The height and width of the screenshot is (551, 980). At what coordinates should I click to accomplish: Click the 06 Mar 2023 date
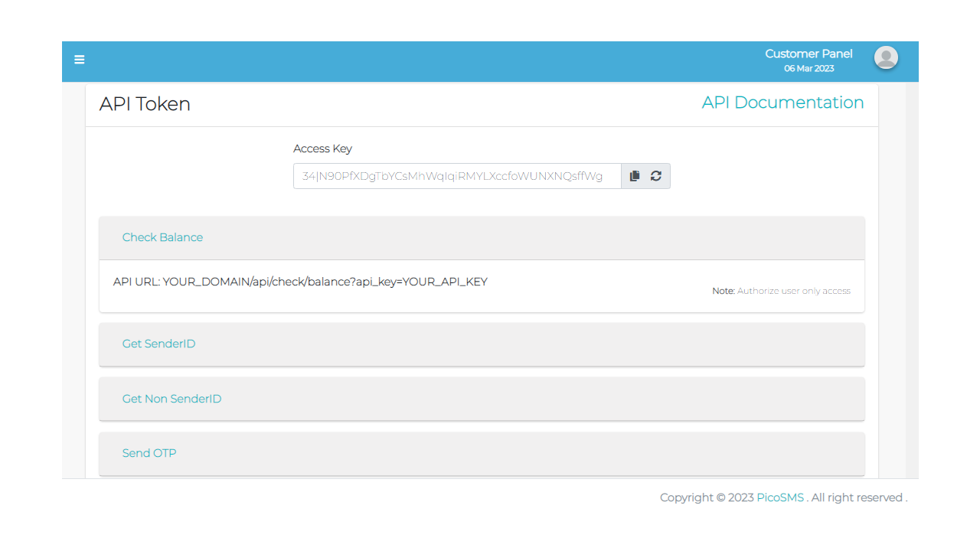[x=808, y=69]
